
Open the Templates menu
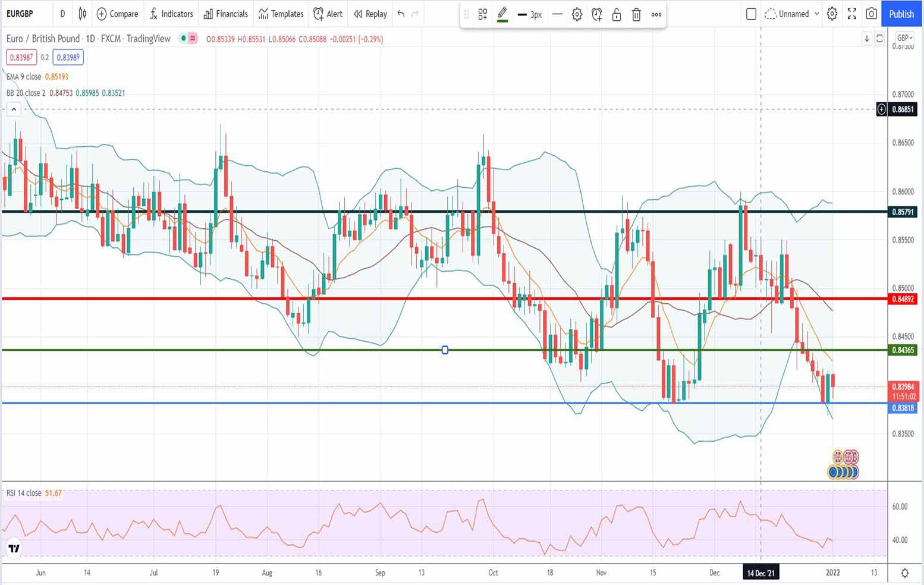281,14
